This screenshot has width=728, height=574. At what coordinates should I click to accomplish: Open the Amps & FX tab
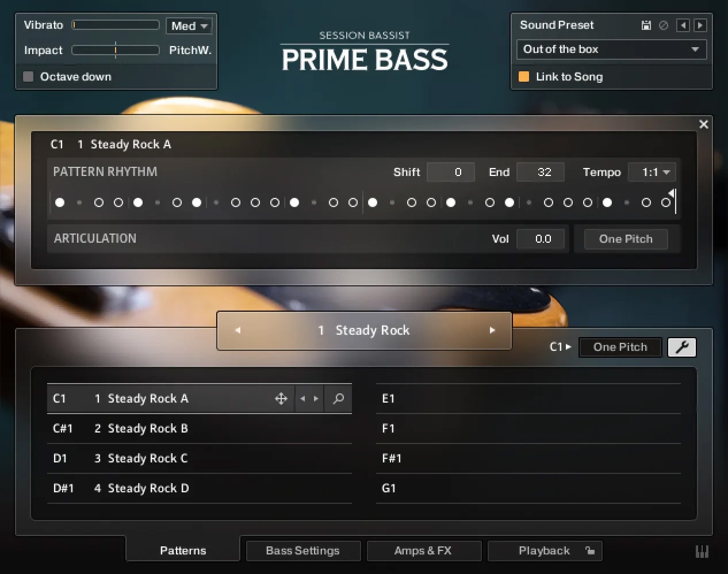[x=423, y=550]
